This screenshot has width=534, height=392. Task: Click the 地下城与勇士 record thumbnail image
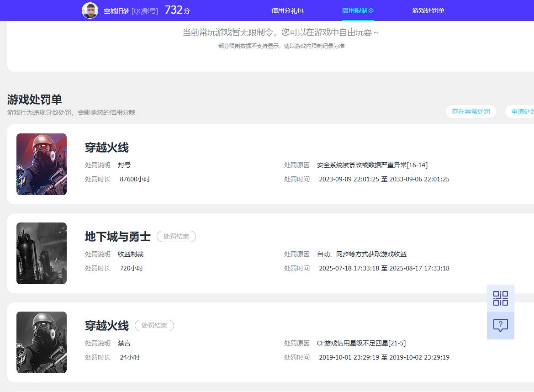[41, 253]
